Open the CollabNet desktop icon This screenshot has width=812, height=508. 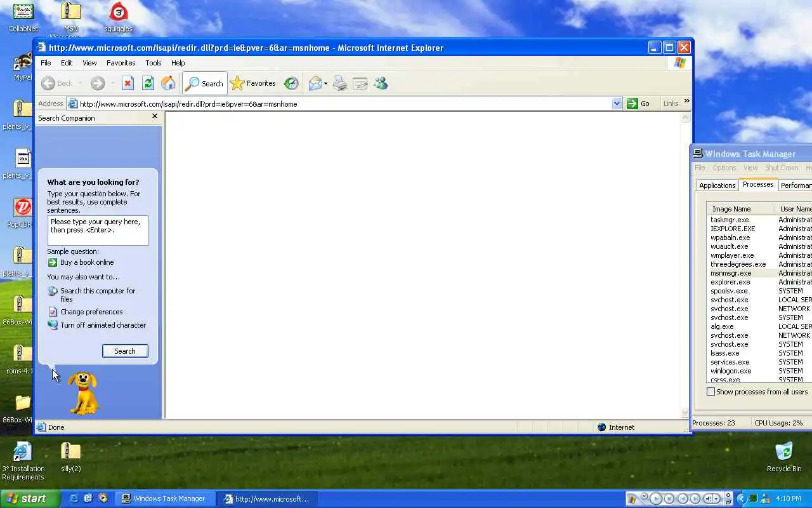pos(23,17)
